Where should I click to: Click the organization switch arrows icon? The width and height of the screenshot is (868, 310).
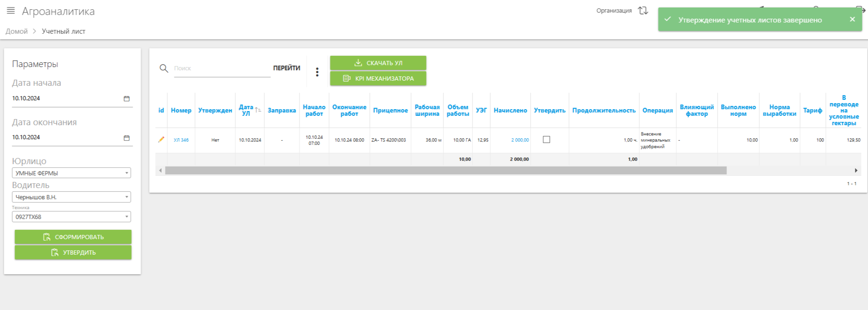coord(643,11)
